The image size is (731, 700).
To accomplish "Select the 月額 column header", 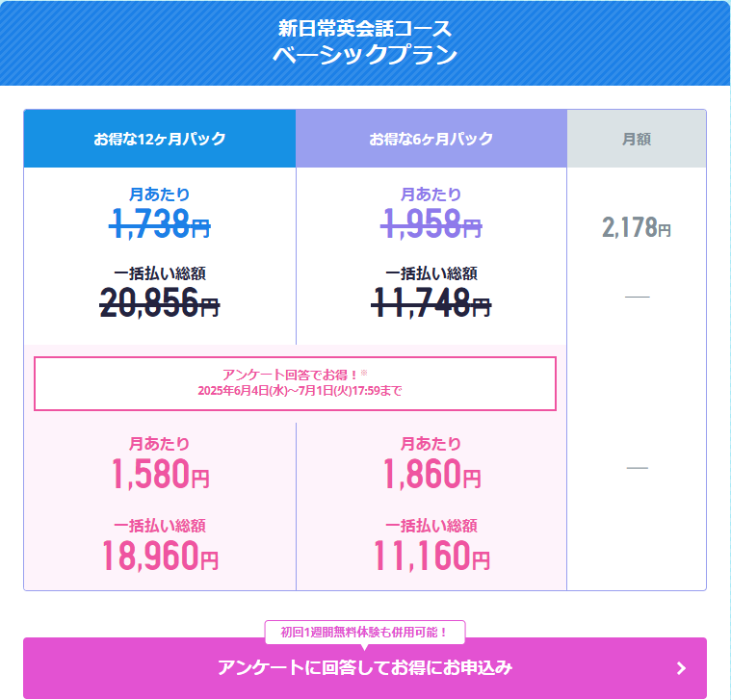I will point(637,139).
